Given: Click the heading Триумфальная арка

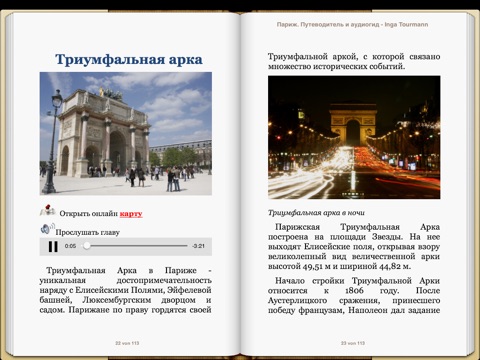Looking at the screenshot, I should [129, 60].
